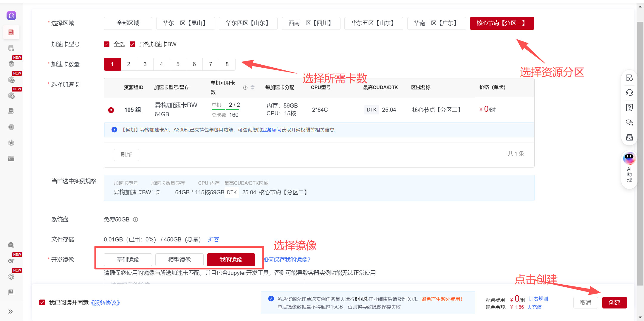Image resolution: width=644 pixels, height=321 pixels.
Task: Open the AI助理 assistant avatar
Action: [629, 158]
